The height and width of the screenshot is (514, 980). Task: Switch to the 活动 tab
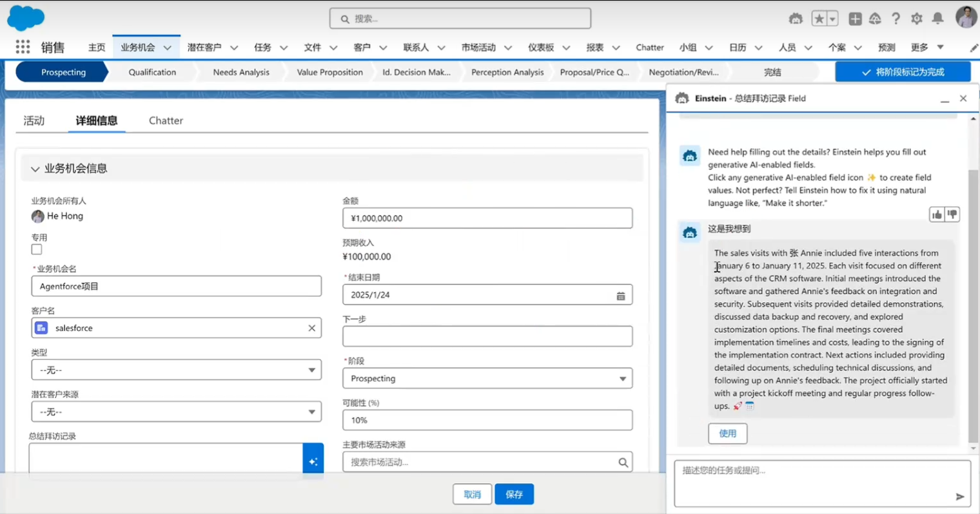pos(34,120)
